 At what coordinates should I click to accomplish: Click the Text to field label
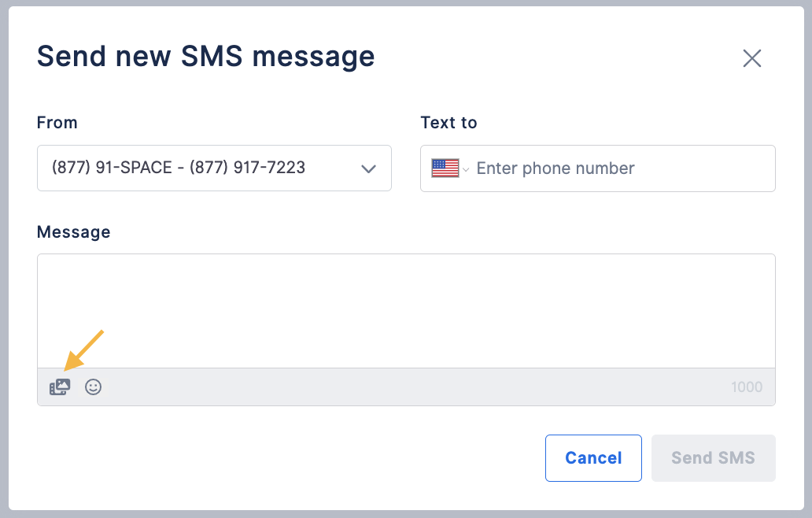(x=448, y=123)
